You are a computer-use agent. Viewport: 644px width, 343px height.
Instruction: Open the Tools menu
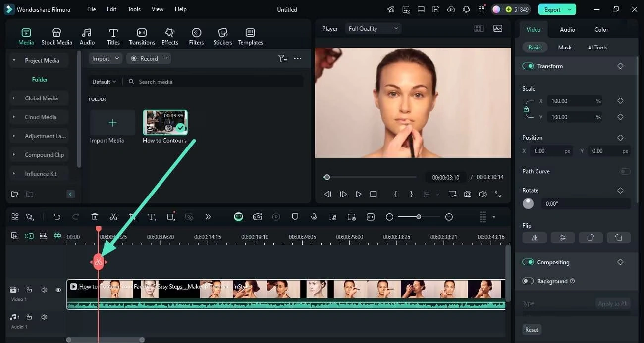coord(134,9)
